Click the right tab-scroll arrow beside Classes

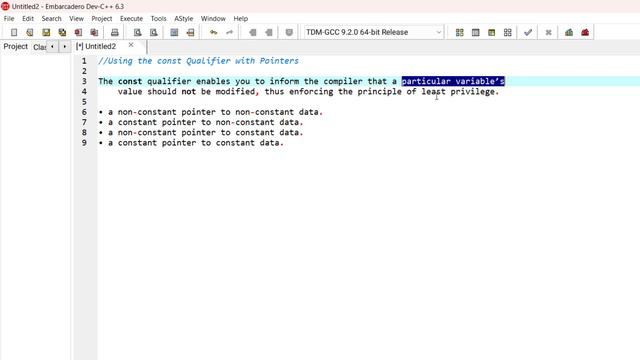pos(64,47)
